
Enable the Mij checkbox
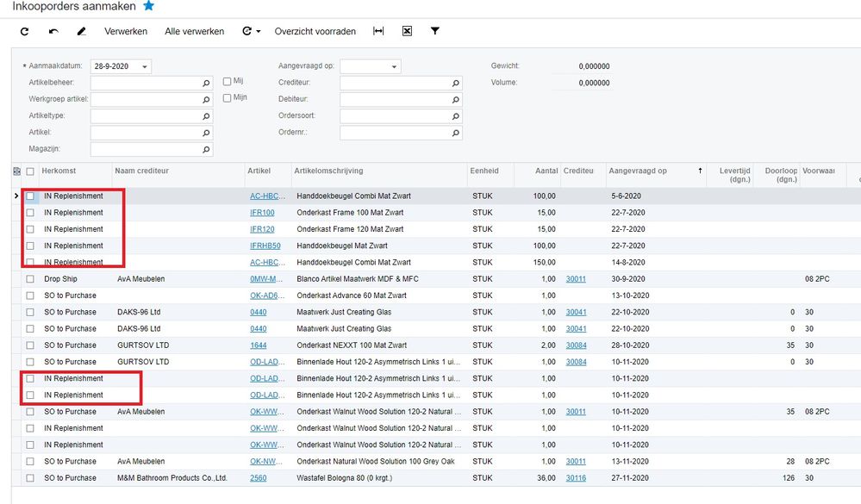click(227, 82)
